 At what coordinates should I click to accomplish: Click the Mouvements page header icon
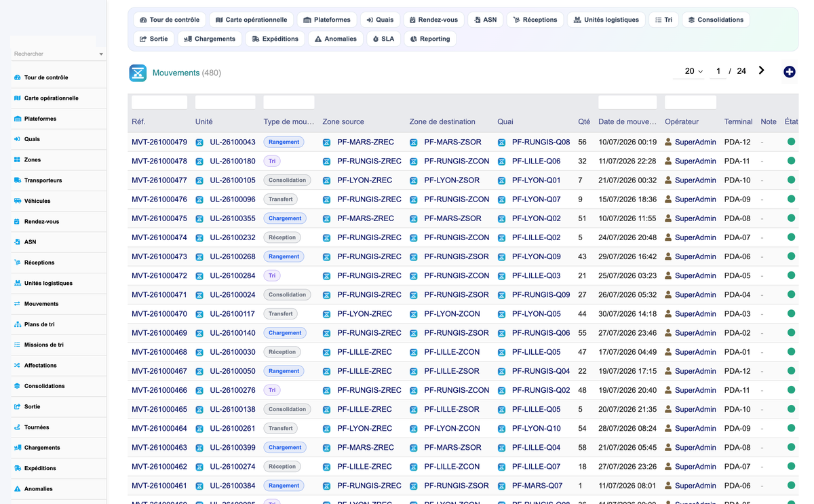pos(138,73)
